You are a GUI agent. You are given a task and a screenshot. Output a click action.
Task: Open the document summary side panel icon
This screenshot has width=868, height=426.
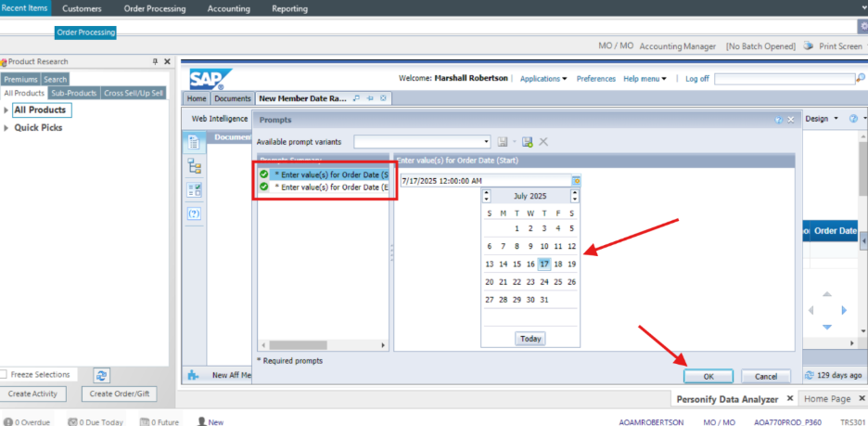pyautogui.click(x=195, y=142)
